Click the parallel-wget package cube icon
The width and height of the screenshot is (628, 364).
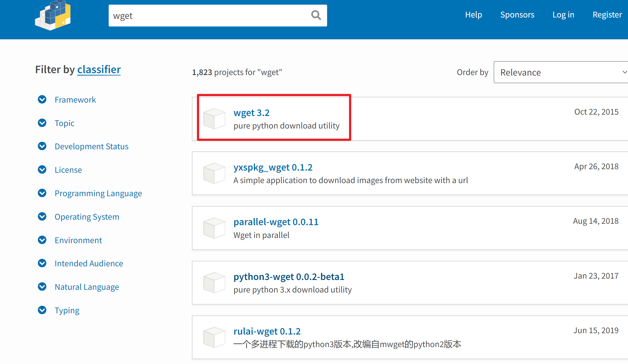click(214, 228)
